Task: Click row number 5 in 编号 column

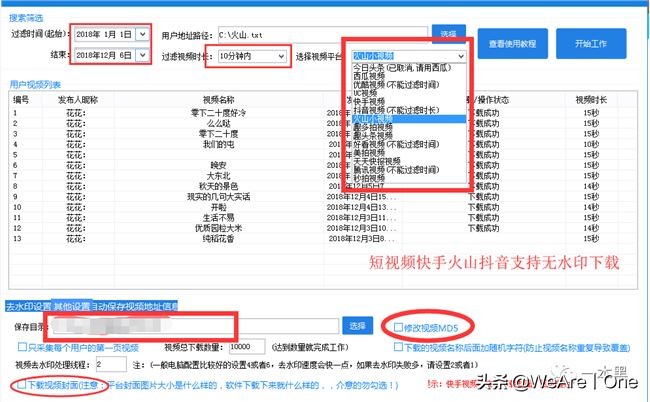Action: pos(15,155)
